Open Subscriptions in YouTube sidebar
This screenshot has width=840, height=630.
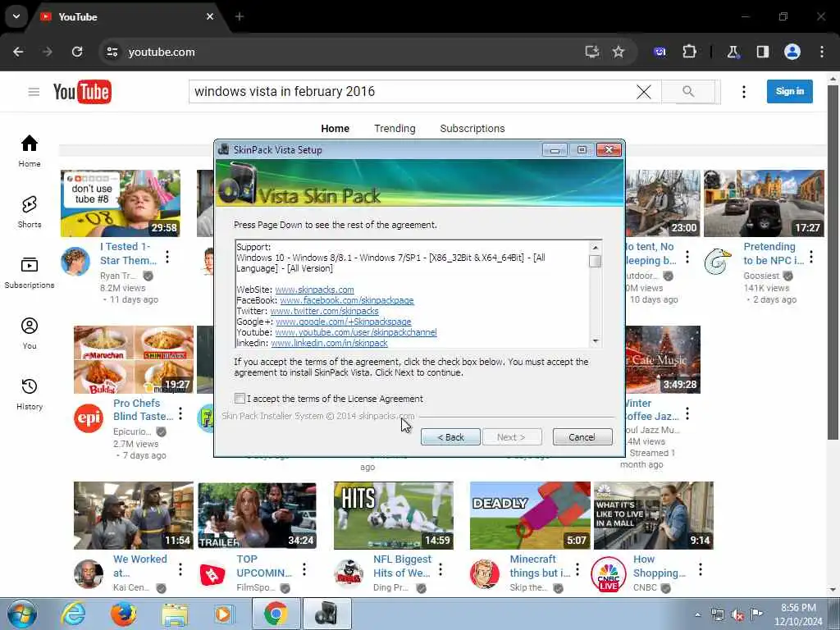tap(30, 272)
